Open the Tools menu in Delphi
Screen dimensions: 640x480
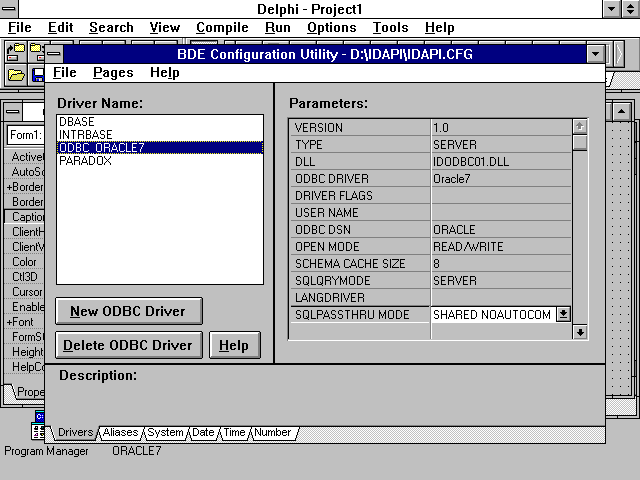[x=391, y=28]
